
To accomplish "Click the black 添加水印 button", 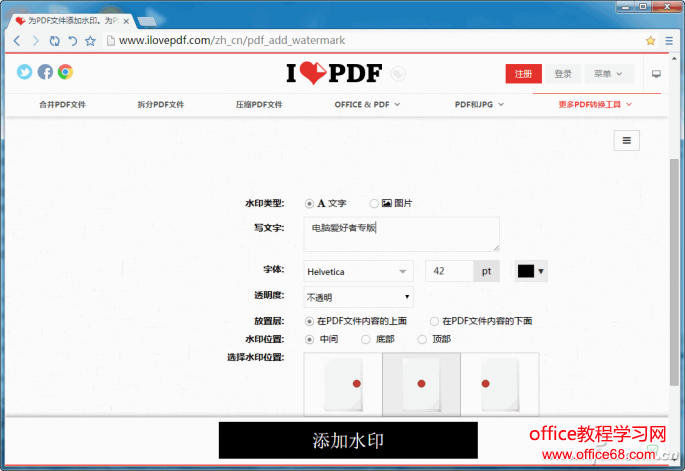I will 348,440.
